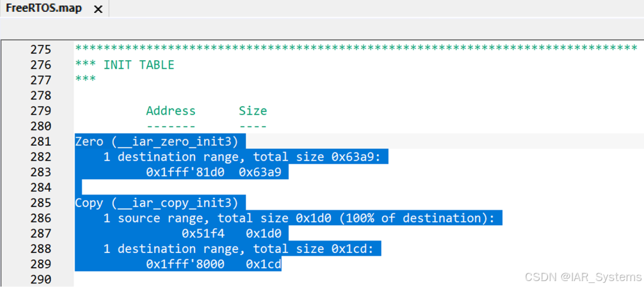
Task: Click the dashes under Address on line 280
Action: [x=171, y=126]
